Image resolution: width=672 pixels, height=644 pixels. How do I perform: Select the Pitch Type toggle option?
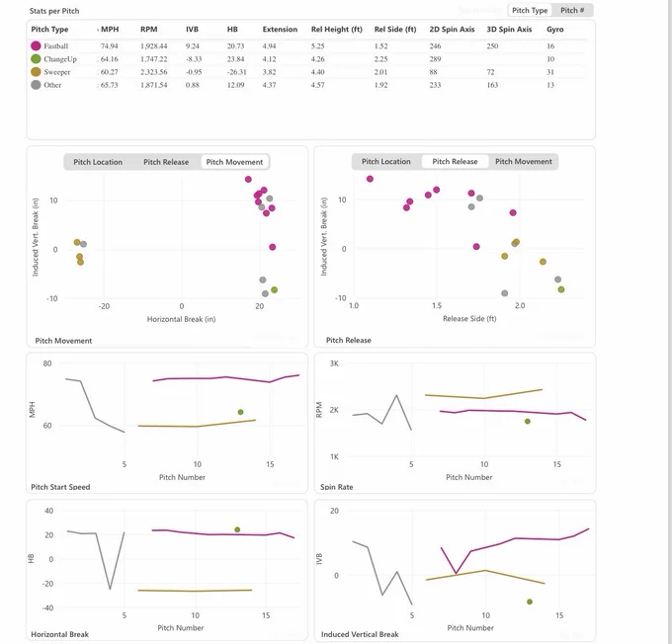530,10
